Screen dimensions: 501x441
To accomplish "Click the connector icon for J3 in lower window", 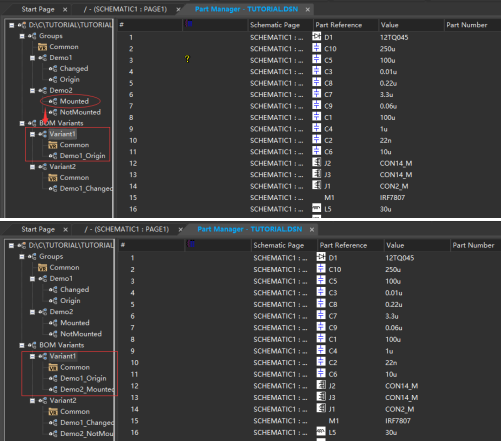I will point(321,397).
